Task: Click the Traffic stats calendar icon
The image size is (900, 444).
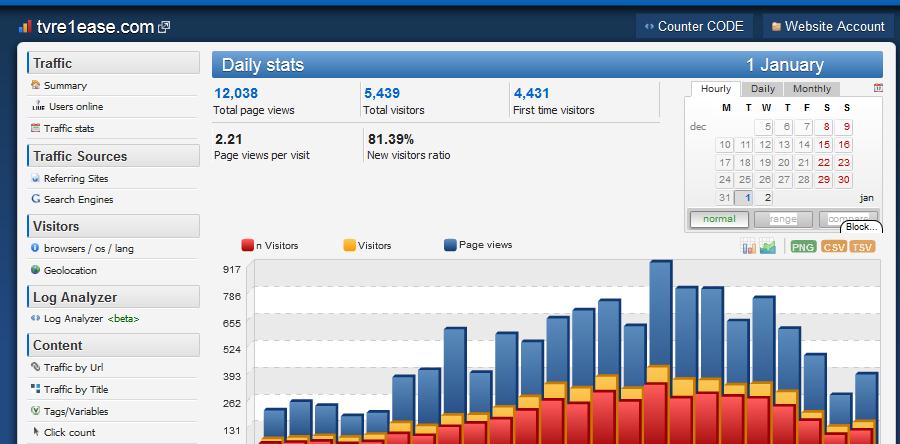Action: click(36, 128)
